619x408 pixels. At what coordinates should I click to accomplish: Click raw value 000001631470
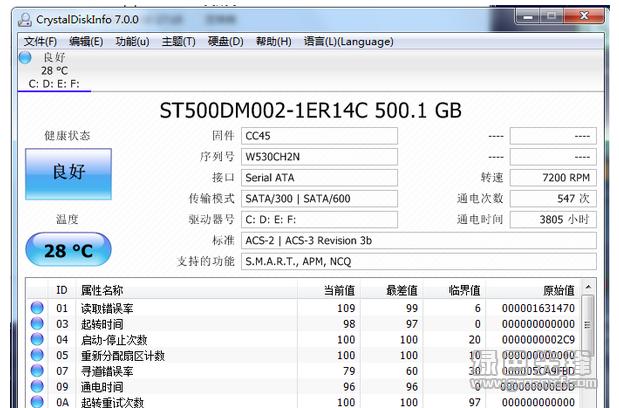pyautogui.click(x=538, y=308)
